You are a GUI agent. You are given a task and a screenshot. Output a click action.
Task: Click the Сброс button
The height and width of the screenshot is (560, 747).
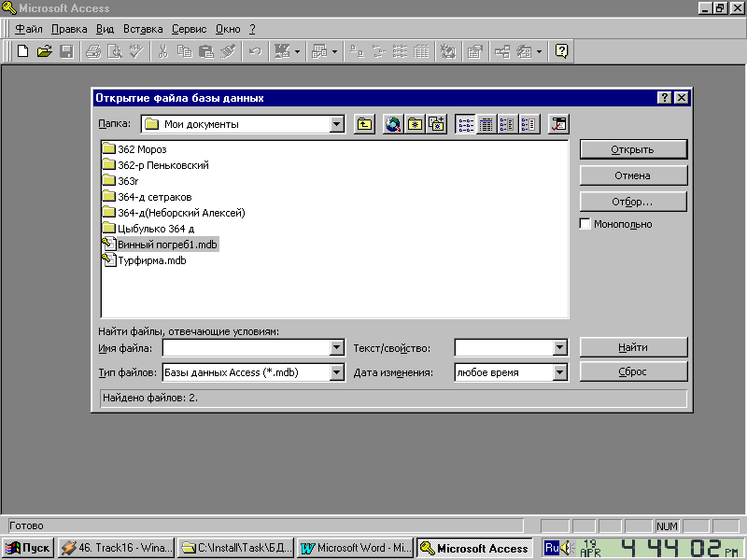633,371
